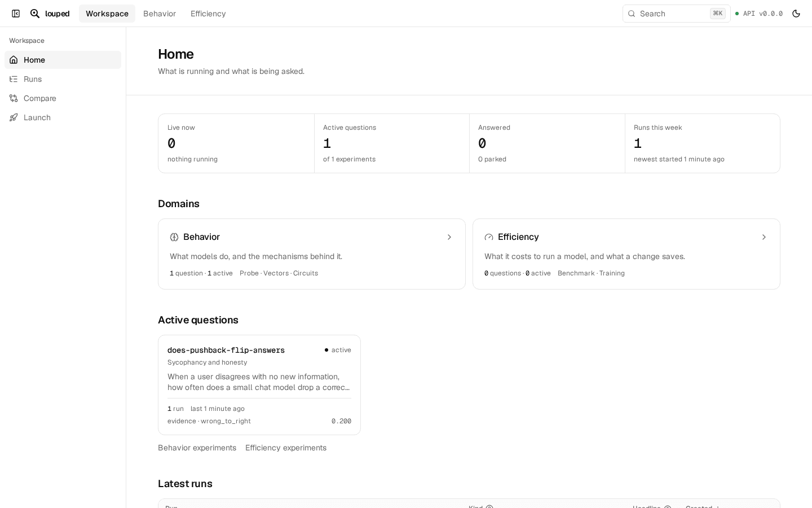Open the Behavior experiments link
The width and height of the screenshot is (812, 508).
click(197, 448)
